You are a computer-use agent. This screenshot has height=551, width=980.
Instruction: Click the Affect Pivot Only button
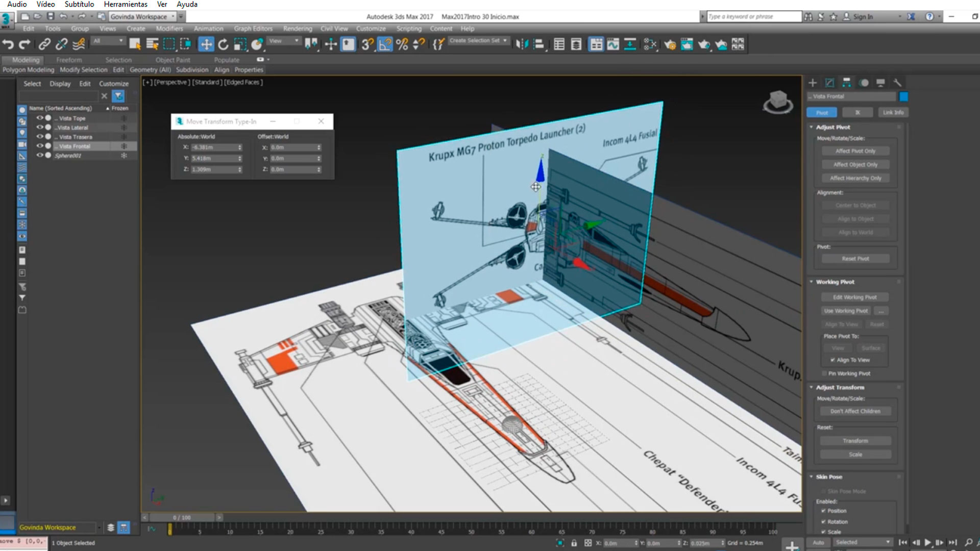[855, 151]
